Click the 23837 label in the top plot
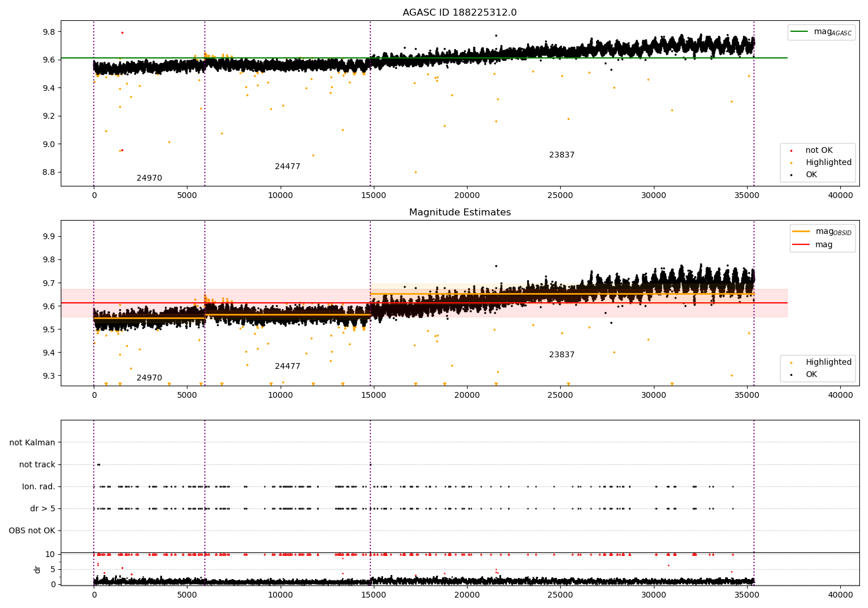This screenshot has height=608, width=868. tap(562, 155)
